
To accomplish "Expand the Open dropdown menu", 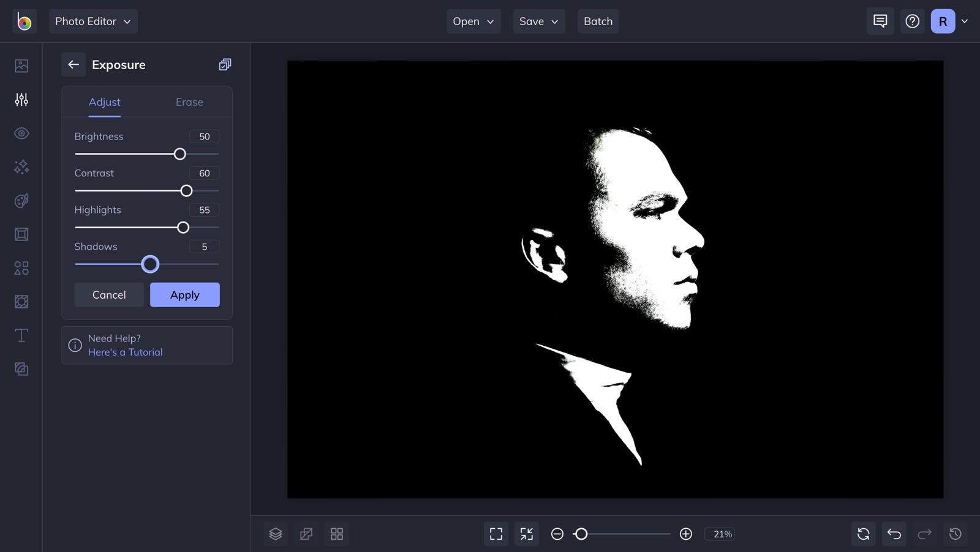I will 473,21.
